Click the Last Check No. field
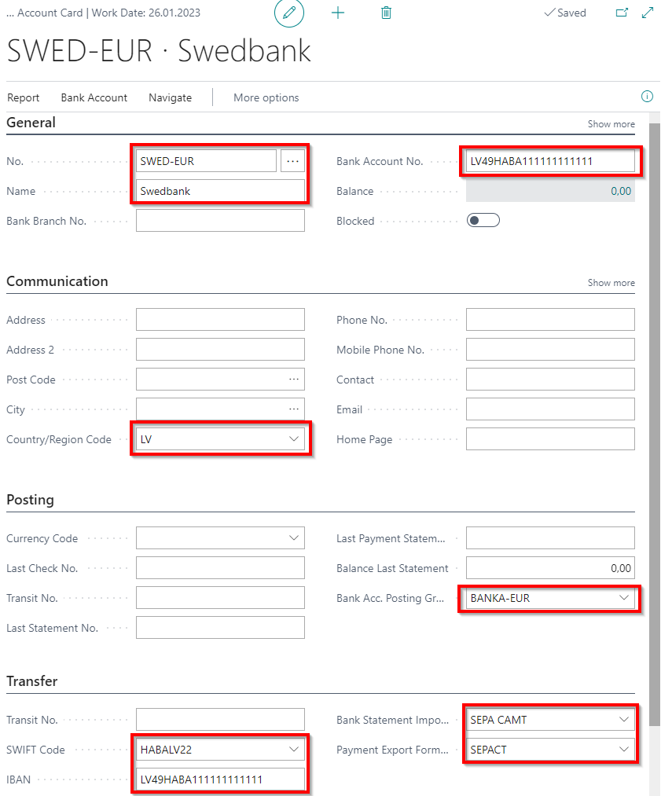Screen dimensions: 672x796 [x=220, y=568]
